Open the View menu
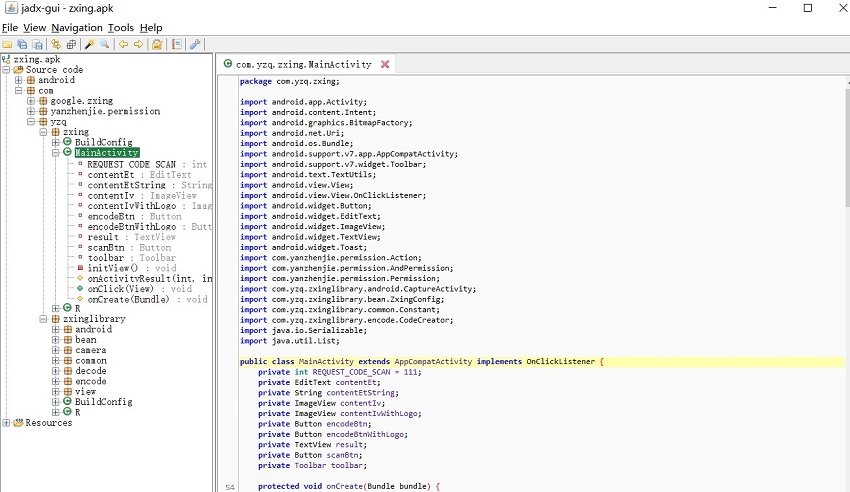 click(35, 28)
